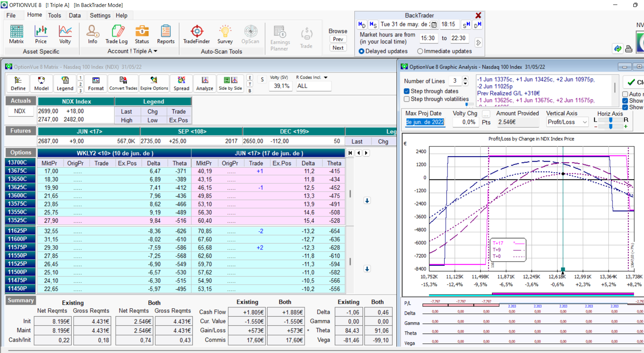644x353 pixels.
Task: Adjust the Horiz Axis L-R slider
Action: click(x=610, y=120)
